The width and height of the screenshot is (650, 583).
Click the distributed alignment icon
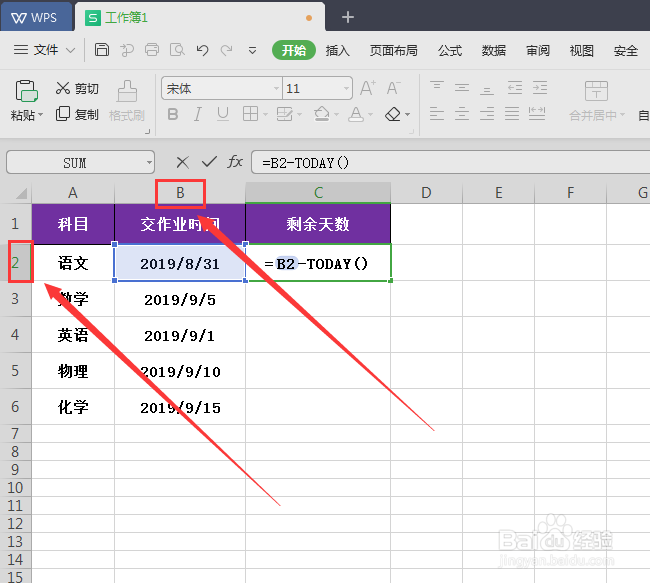coord(537,114)
